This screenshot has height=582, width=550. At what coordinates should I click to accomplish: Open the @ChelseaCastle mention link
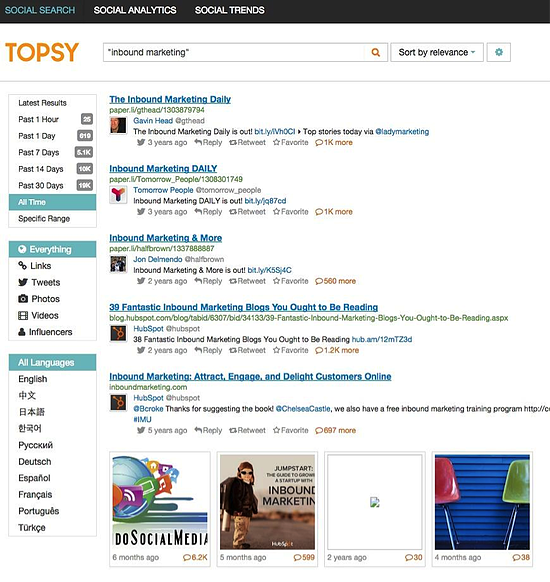pyautogui.click(x=303, y=409)
